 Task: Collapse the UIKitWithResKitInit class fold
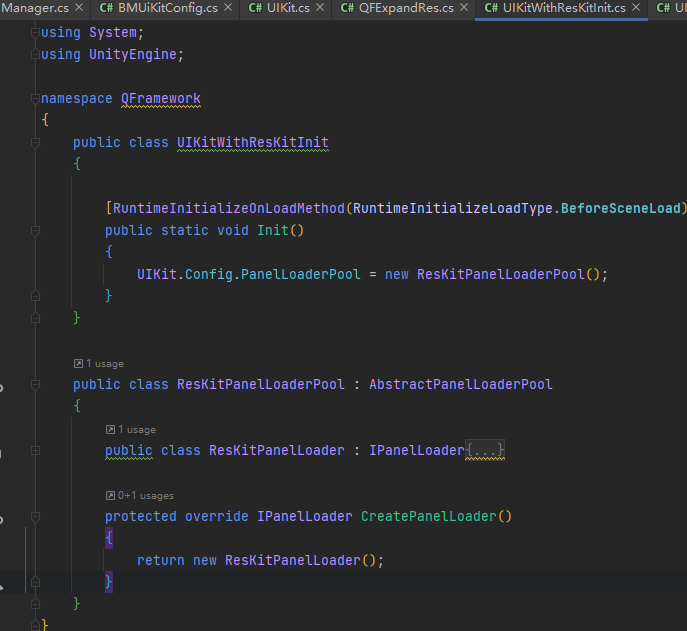35,142
